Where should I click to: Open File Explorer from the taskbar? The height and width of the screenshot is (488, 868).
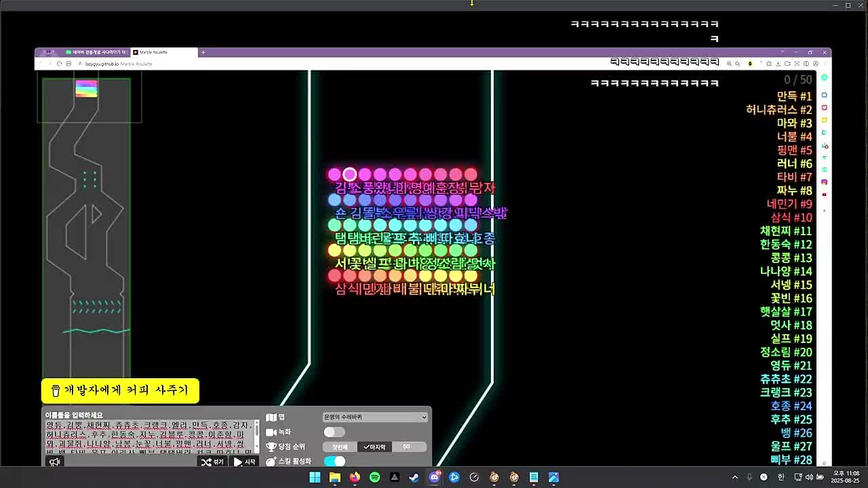[x=334, y=477]
